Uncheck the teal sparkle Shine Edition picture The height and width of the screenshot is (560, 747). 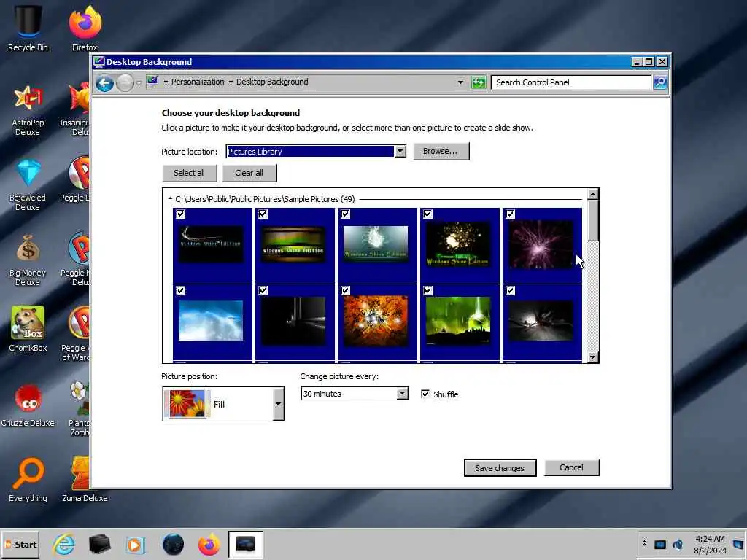pyautogui.click(x=345, y=214)
